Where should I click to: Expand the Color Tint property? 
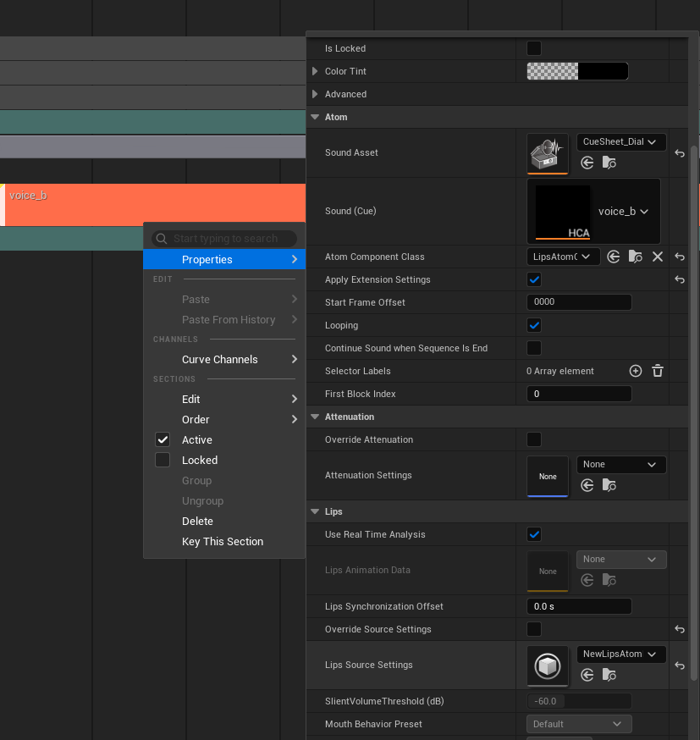(x=316, y=71)
